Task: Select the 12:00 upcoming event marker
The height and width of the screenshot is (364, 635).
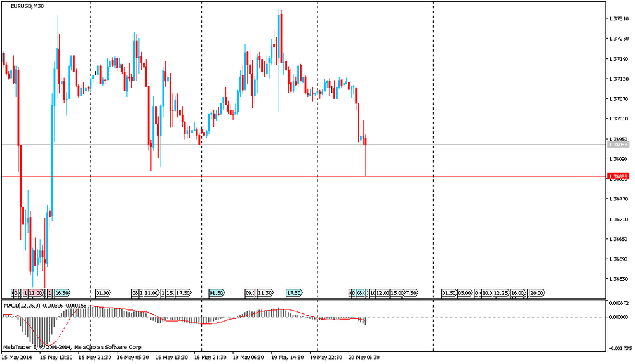Action: (382, 293)
